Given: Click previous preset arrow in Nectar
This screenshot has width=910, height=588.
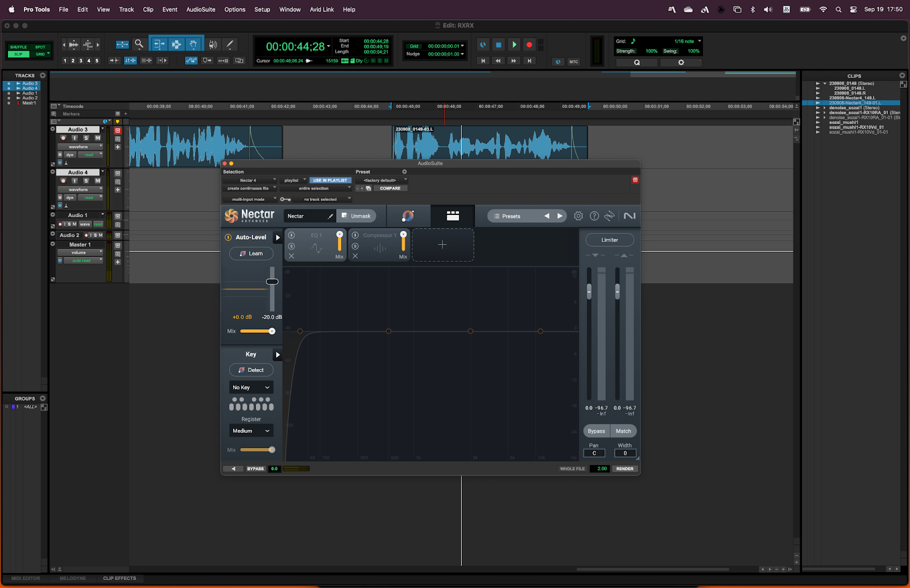Looking at the screenshot, I should pos(547,216).
